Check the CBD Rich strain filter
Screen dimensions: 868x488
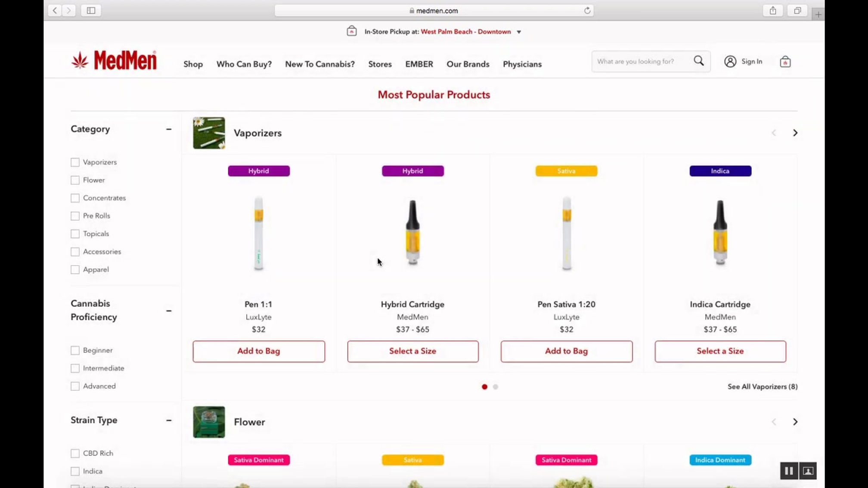75,453
